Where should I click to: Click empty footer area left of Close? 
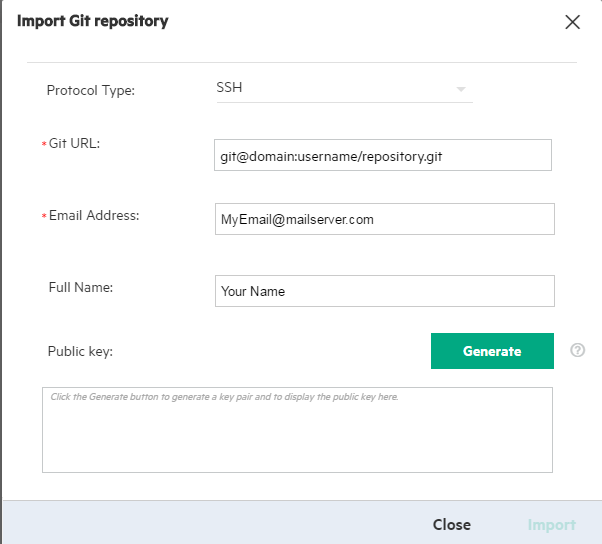(x=200, y=524)
